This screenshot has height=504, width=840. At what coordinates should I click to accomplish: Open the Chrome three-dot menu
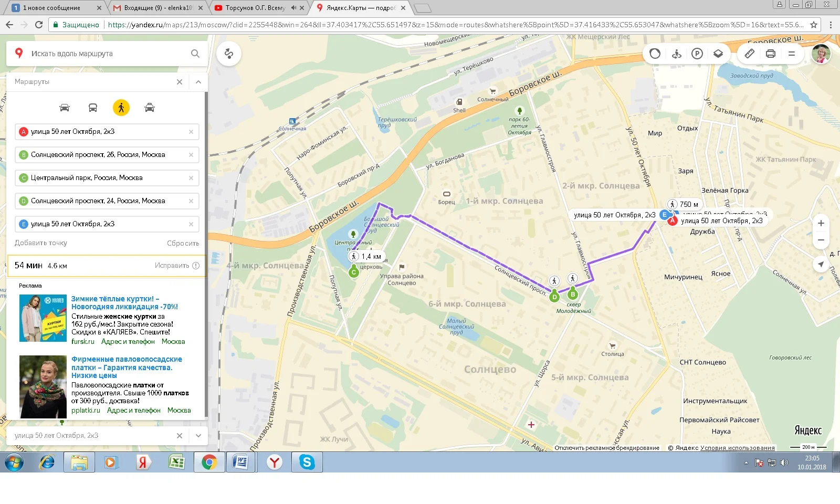tap(831, 25)
